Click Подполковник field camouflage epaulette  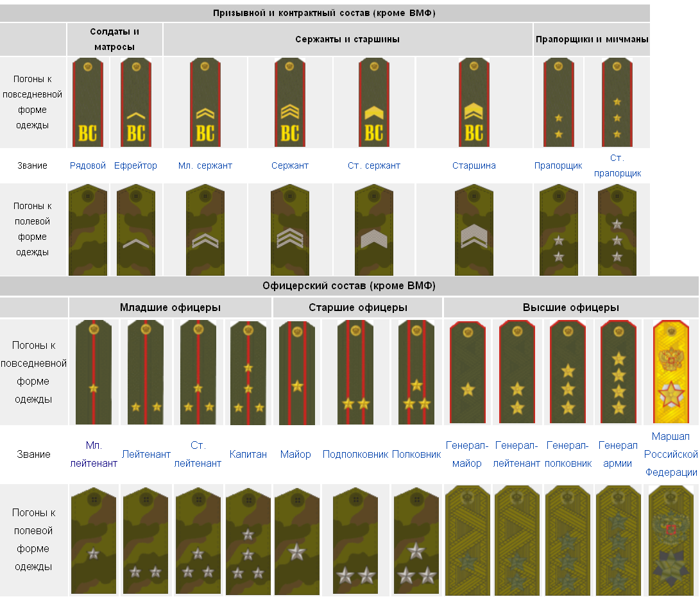355,541
